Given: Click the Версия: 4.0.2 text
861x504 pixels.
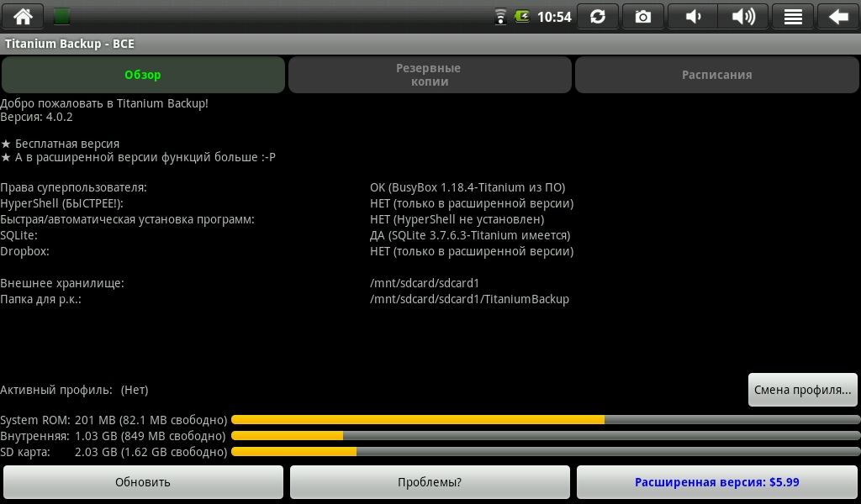Looking at the screenshot, I should point(36,117).
